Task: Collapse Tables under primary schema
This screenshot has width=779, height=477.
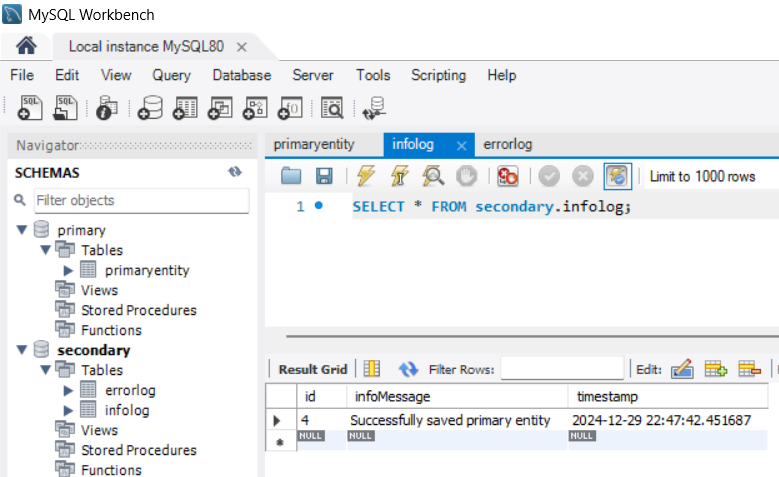Action: point(45,249)
